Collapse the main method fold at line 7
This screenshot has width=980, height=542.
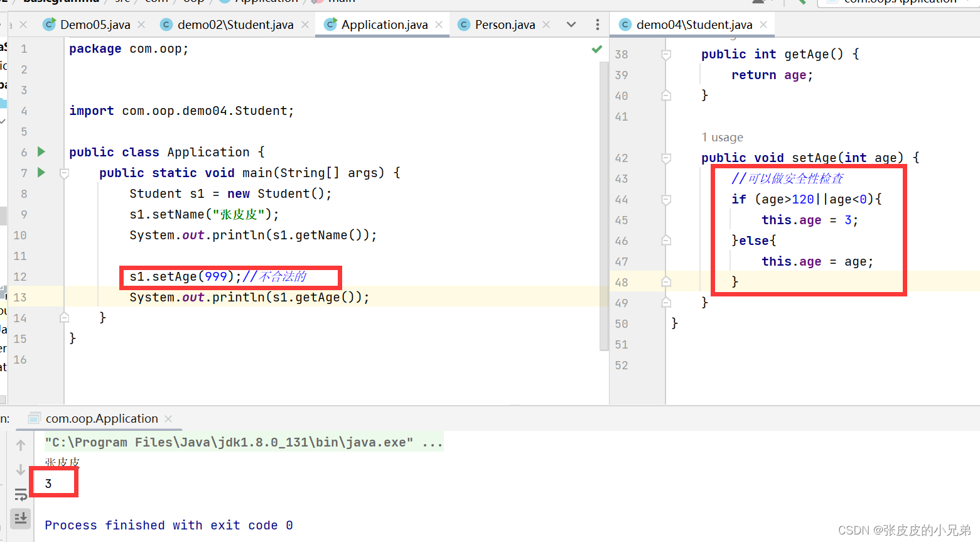[64, 173]
